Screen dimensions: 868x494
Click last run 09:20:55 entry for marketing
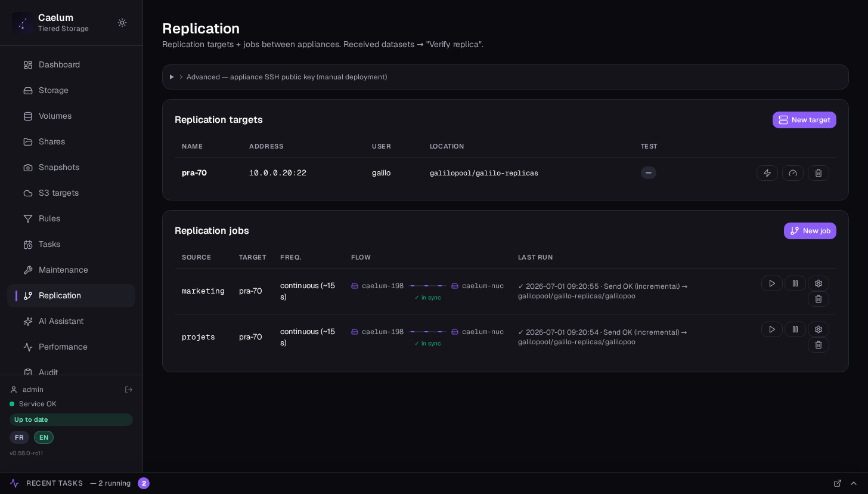[x=603, y=291]
